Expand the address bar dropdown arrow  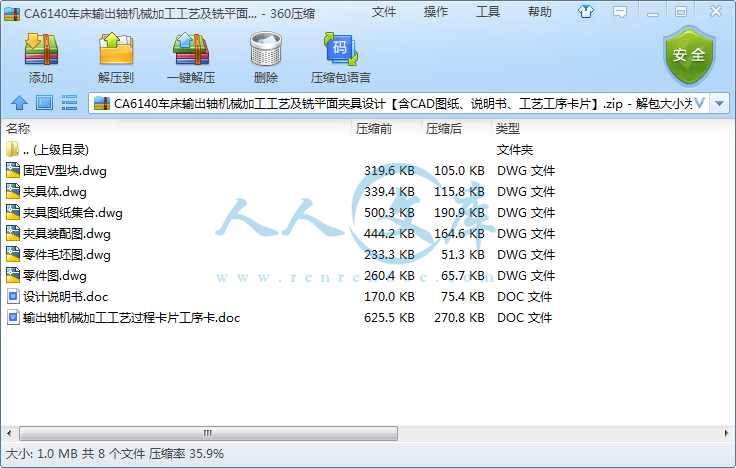pos(720,103)
